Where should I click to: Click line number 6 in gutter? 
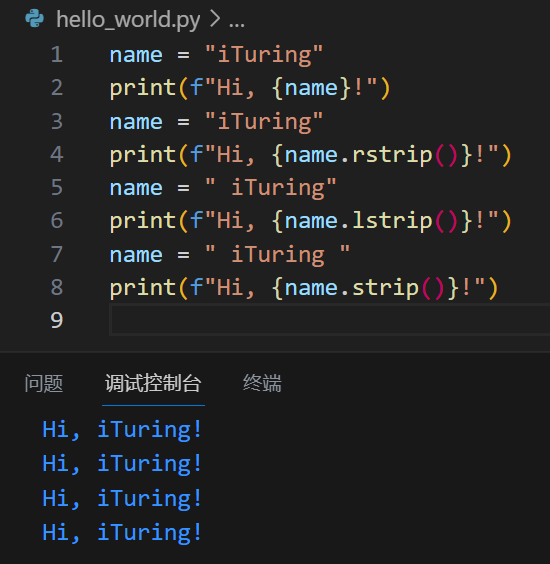tap(57, 220)
